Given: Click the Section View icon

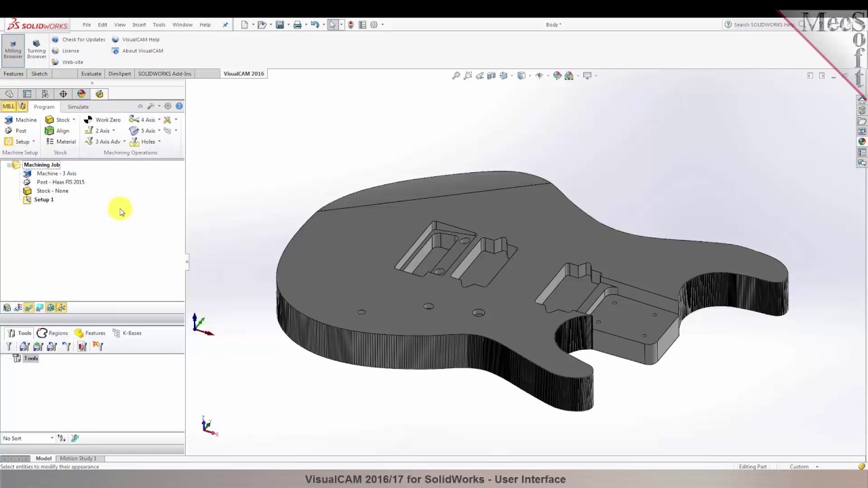Looking at the screenshot, I should coord(492,75).
